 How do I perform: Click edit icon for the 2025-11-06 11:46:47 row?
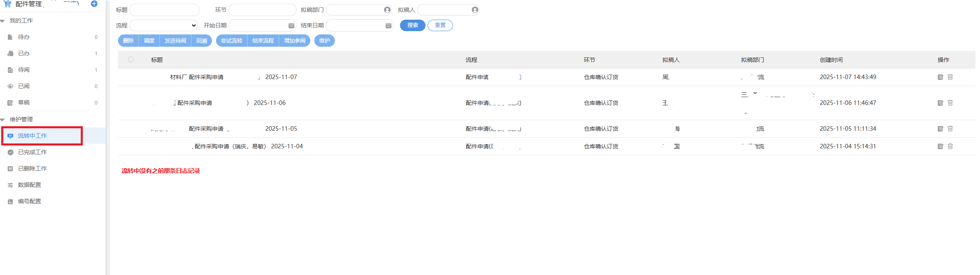tap(940, 103)
